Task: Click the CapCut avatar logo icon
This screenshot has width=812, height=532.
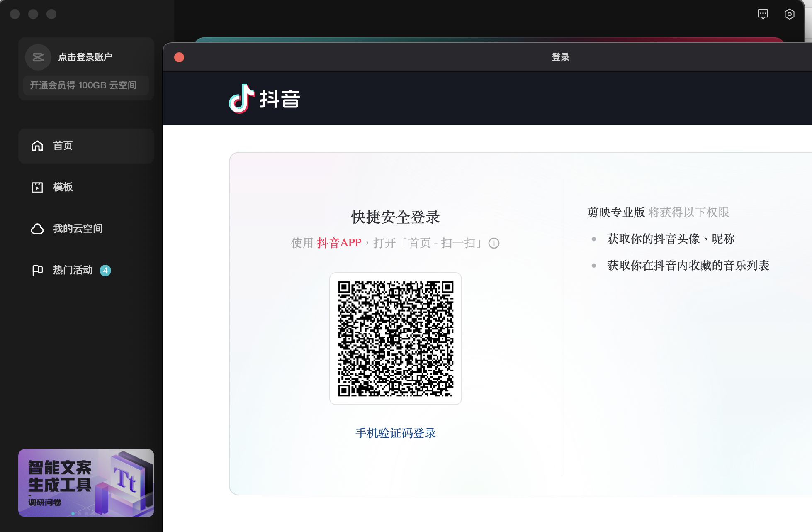Action: (38, 57)
